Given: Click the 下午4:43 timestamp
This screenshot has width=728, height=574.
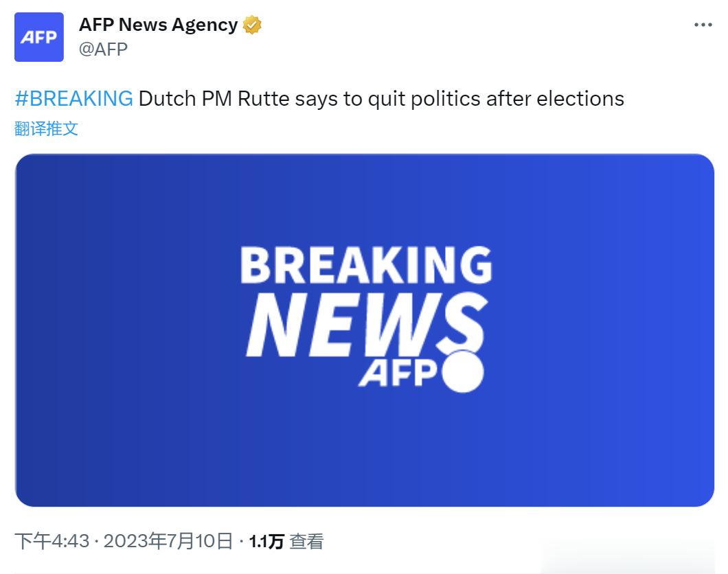Looking at the screenshot, I should click(x=52, y=541).
